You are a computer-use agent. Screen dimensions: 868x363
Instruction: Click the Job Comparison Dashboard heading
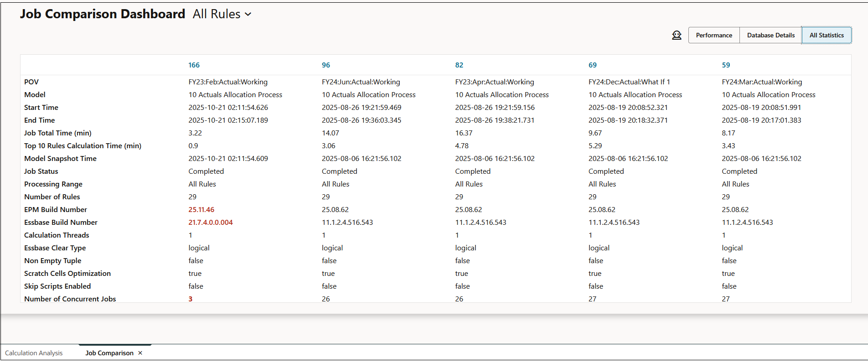click(x=103, y=14)
